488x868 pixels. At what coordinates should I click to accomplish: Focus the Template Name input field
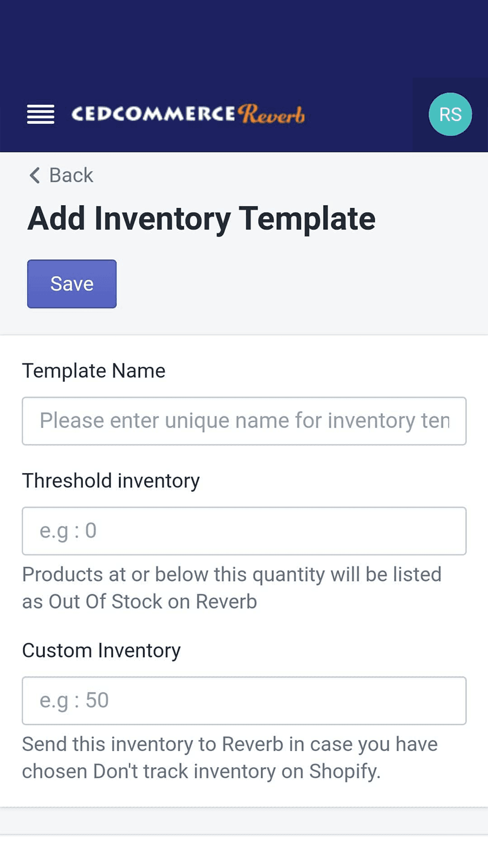244,421
